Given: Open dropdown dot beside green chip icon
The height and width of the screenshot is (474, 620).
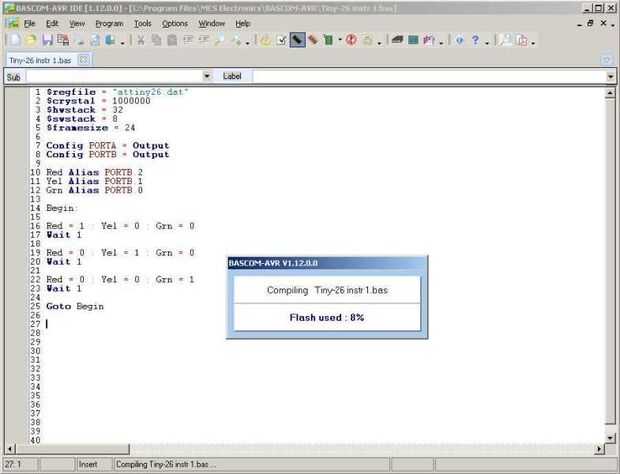Looking at the screenshot, I should (x=340, y=40).
